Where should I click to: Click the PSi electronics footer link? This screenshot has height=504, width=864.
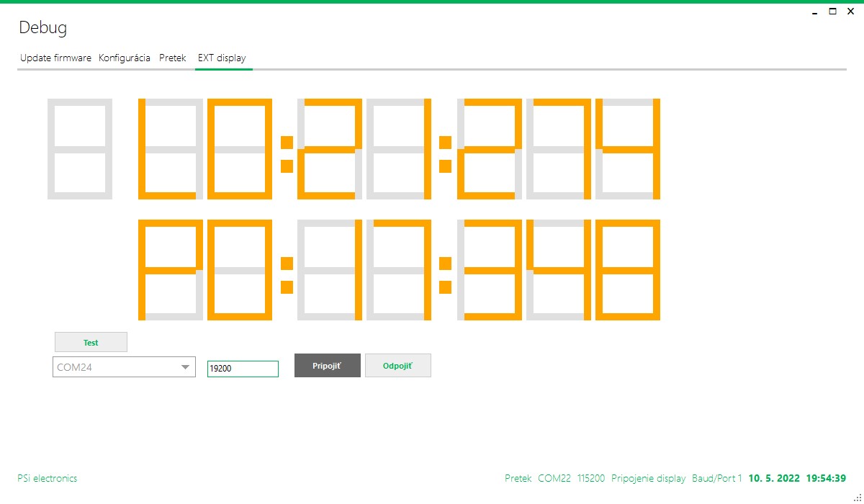[x=47, y=478]
